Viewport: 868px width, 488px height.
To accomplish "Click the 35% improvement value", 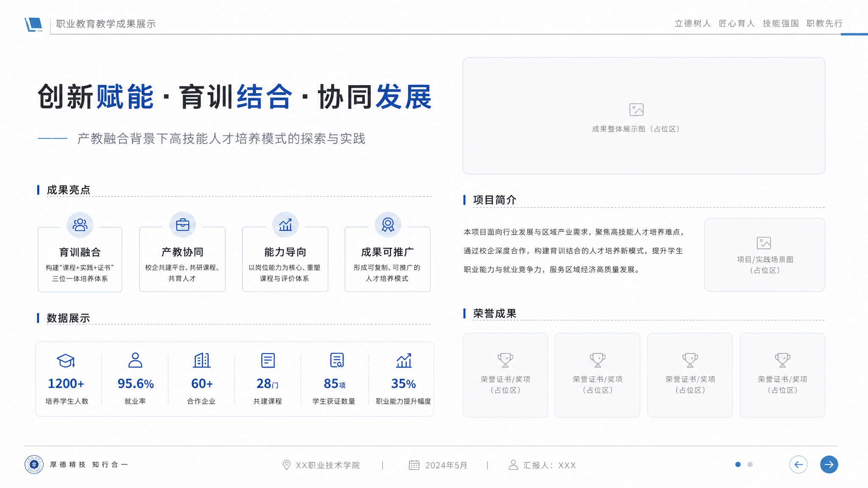I will tap(403, 384).
